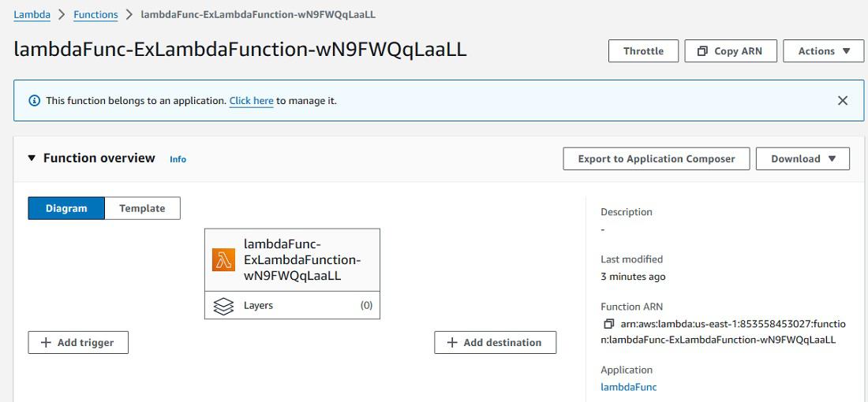The height and width of the screenshot is (402, 868).
Task: Navigate to Functions breadcrumb
Action: (95, 14)
